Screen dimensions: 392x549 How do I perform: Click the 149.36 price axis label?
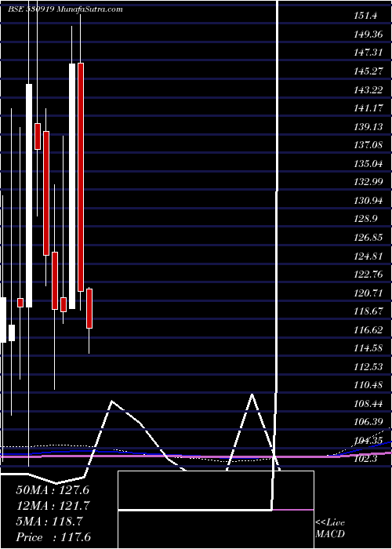point(368,35)
